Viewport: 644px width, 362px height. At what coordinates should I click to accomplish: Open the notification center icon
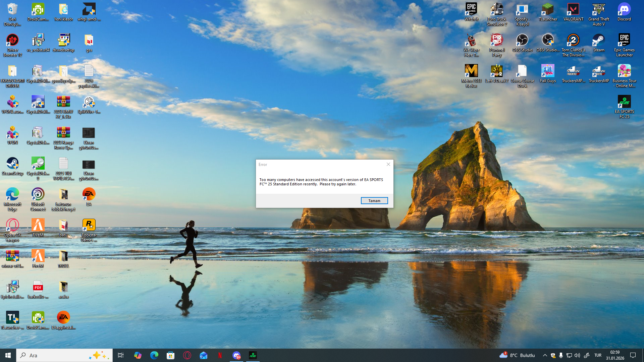[633, 355]
